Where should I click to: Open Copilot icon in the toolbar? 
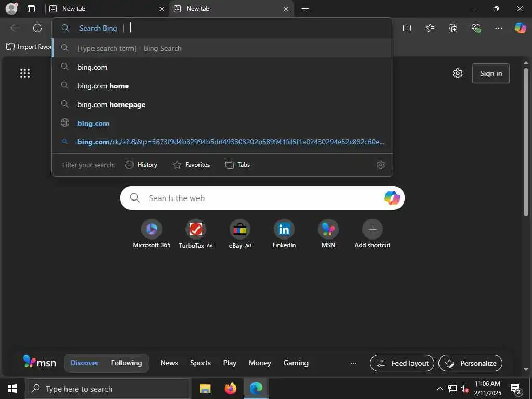[x=520, y=28]
